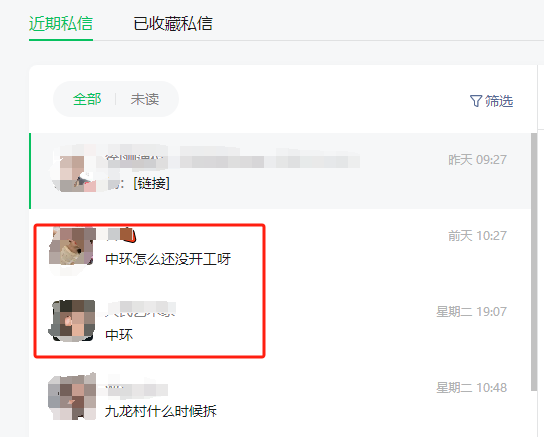
Task: Click the 星期二 10:48 timestamp
Action: (x=471, y=387)
